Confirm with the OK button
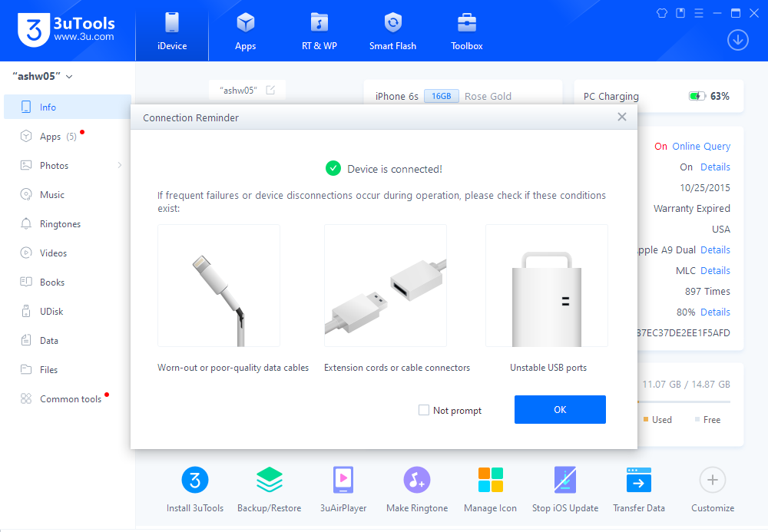Viewport: 768px width, 532px height. pyautogui.click(x=560, y=410)
